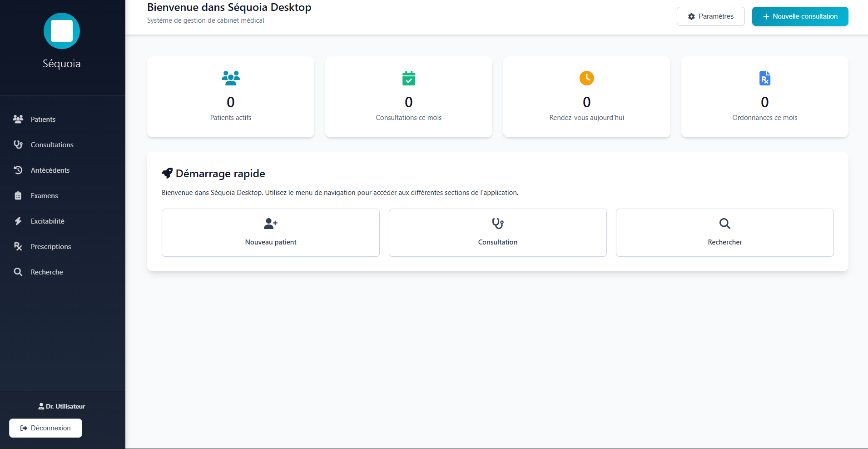This screenshot has width=868, height=449.
Task: Click the magnifier icon in Rechercher card
Action: (x=724, y=224)
